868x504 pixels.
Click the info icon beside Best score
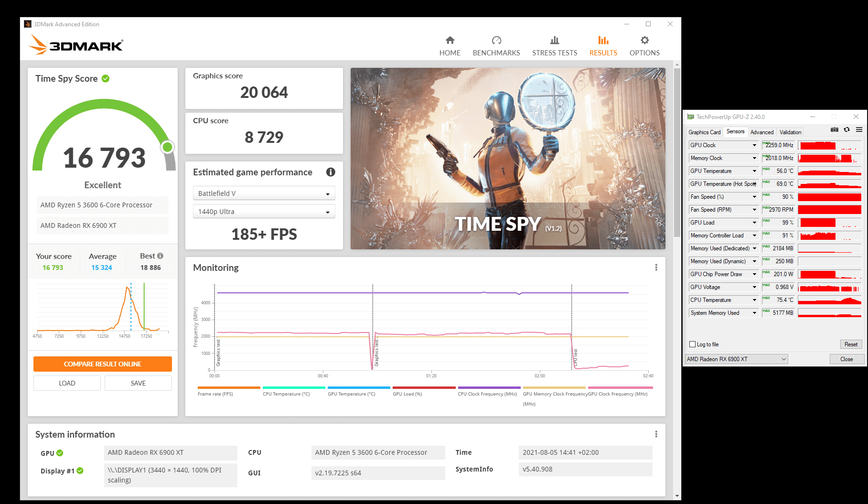coord(160,256)
